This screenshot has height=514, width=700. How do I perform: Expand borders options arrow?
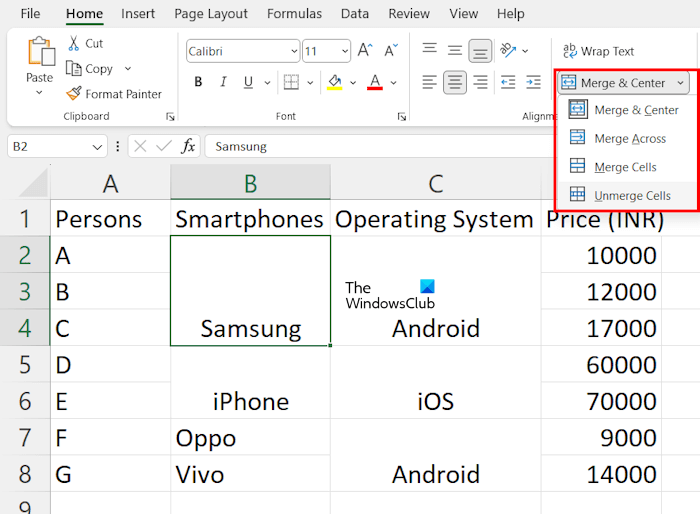tap(310, 83)
